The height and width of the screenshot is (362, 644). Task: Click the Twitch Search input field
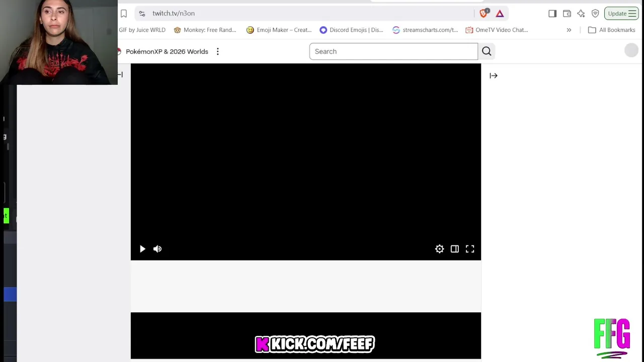click(x=393, y=51)
